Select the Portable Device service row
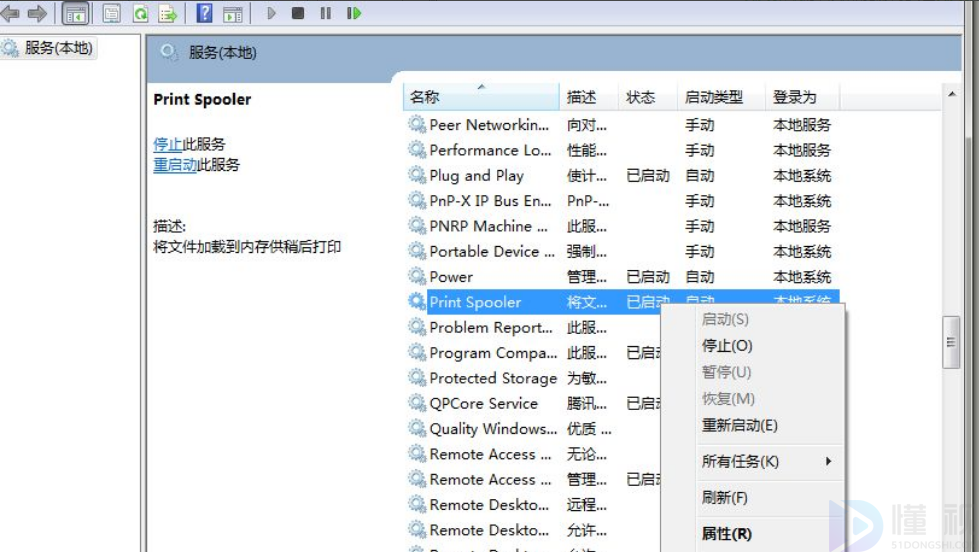The image size is (979, 552). [621, 251]
